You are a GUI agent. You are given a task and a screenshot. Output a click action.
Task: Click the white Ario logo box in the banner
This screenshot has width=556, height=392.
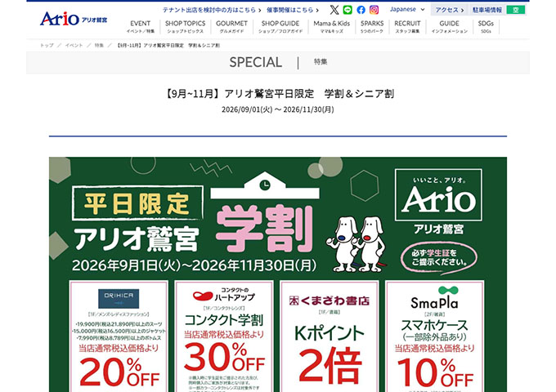coord(438,195)
